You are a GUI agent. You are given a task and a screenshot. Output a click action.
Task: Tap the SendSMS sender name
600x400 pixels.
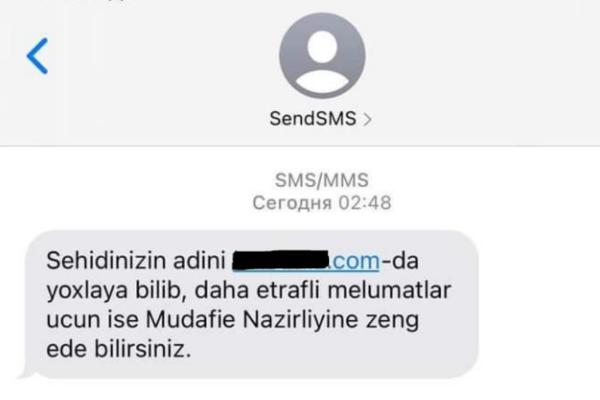[x=313, y=118]
